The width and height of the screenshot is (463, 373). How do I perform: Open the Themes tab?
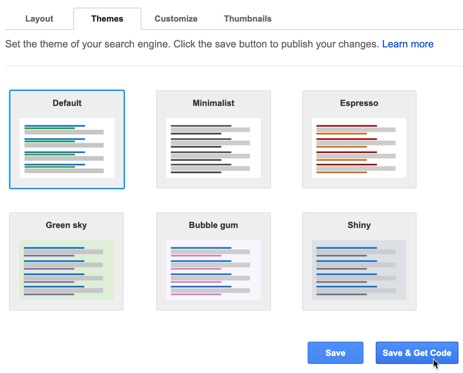[107, 19]
